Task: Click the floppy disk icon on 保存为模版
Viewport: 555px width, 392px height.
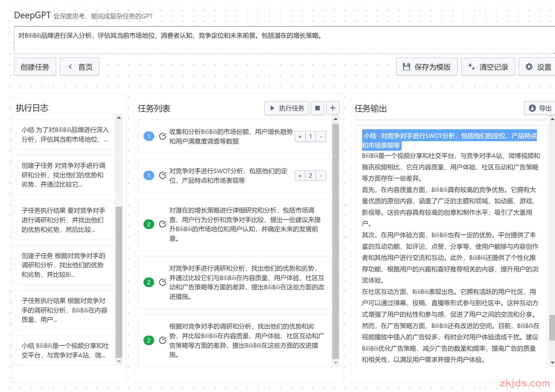Action: pyautogui.click(x=407, y=67)
